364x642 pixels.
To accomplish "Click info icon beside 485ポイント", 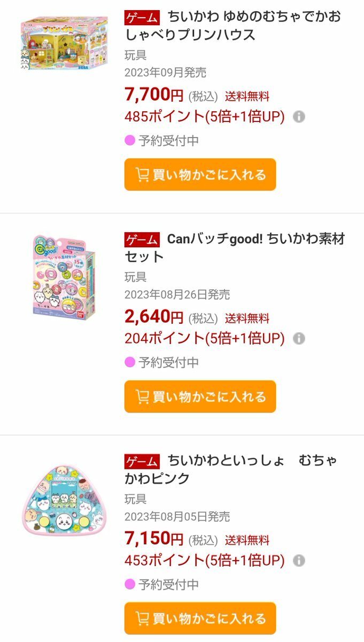I will click(x=299, y=116).
